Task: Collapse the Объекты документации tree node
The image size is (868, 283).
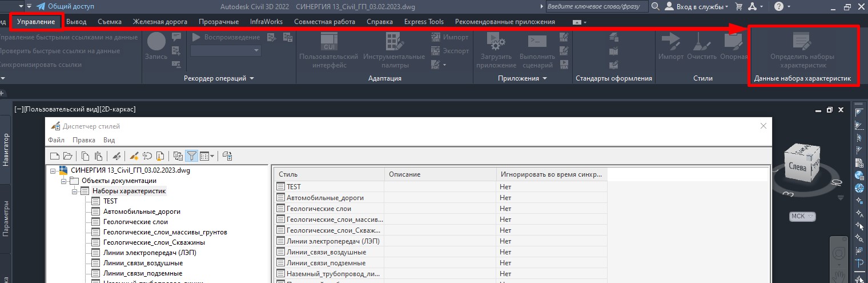Action: pos(63,181)
